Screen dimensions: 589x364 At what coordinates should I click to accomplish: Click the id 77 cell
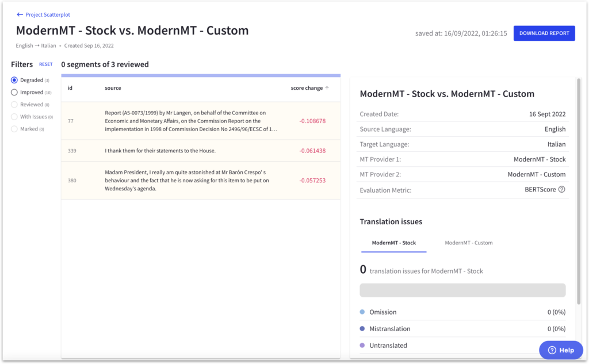tap(71, 121)
